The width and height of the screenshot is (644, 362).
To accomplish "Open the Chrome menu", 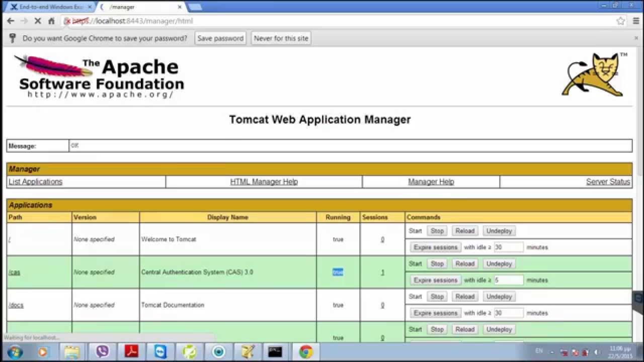I will coord(635,21).
